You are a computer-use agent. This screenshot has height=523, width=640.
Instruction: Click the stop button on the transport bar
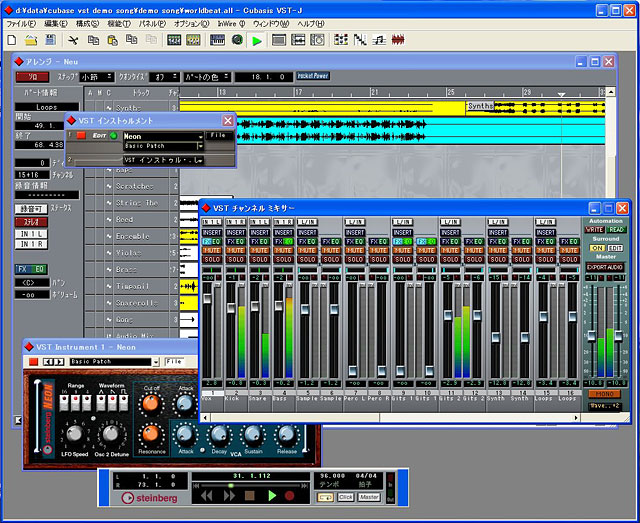(249, 496)
